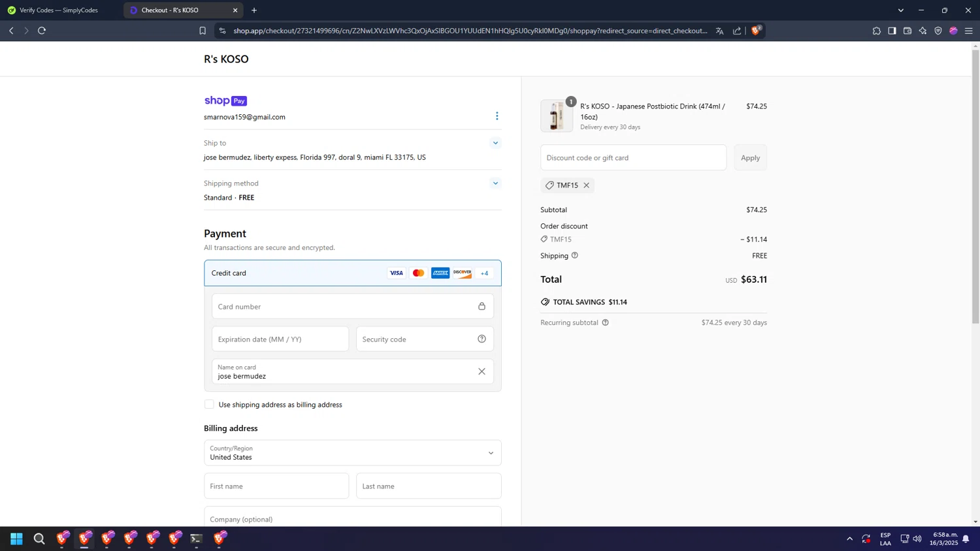The width and height of the screenshot is (980, 551).
Task: Open the volume control in the system tray
Action: click(x=917, y=539)
